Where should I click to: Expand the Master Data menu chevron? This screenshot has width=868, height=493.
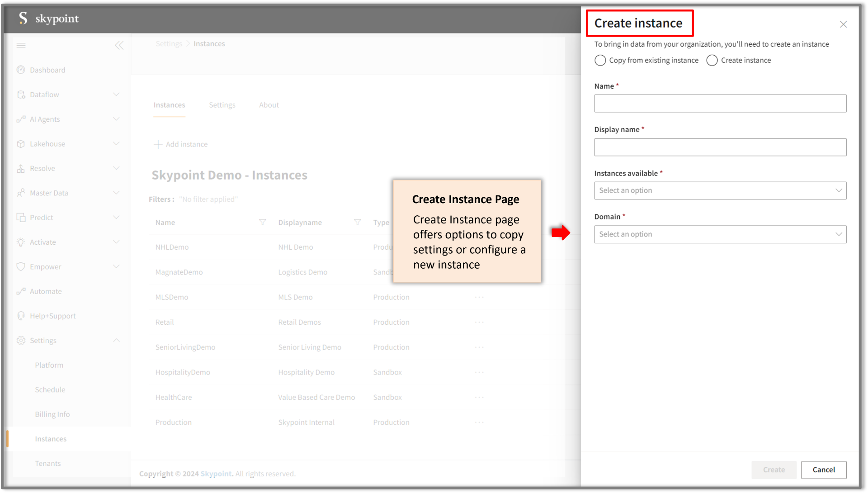[116, 193]
